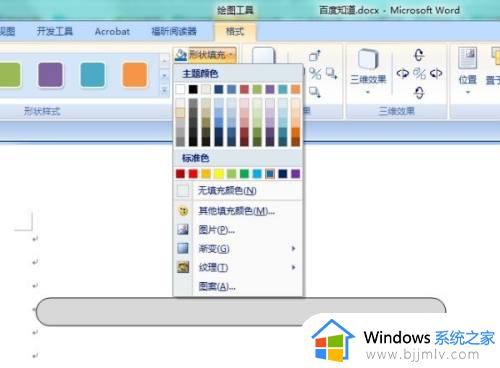Viewport: 500px width, 368px height.
Task: Select 无填充颜色(N) no fill
Action: [238, 191]
